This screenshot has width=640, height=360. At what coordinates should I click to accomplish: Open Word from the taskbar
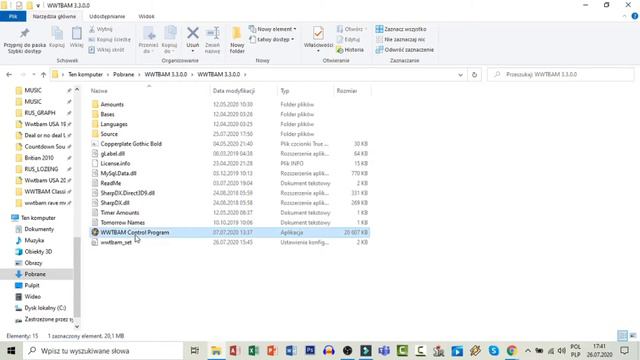coord(291,351)
